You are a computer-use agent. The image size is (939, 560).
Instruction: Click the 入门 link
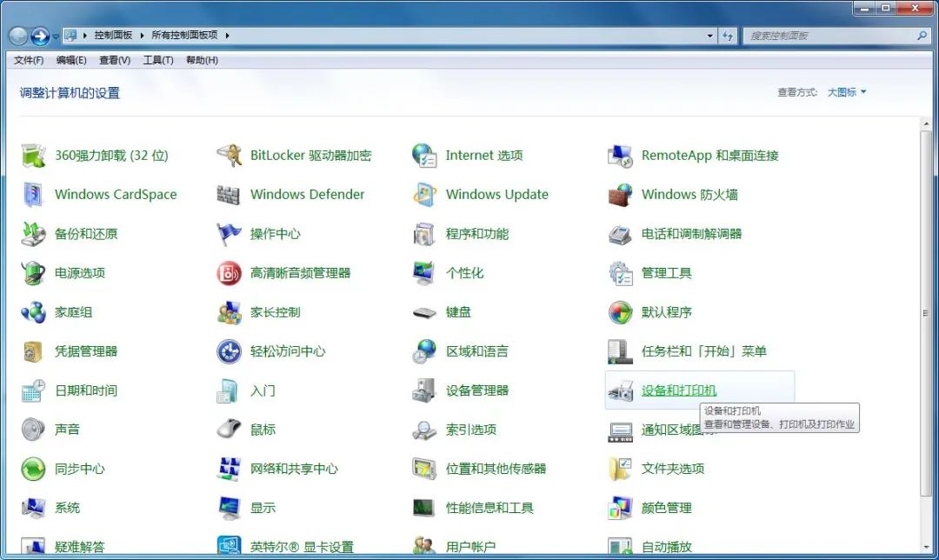click(263, 390)
